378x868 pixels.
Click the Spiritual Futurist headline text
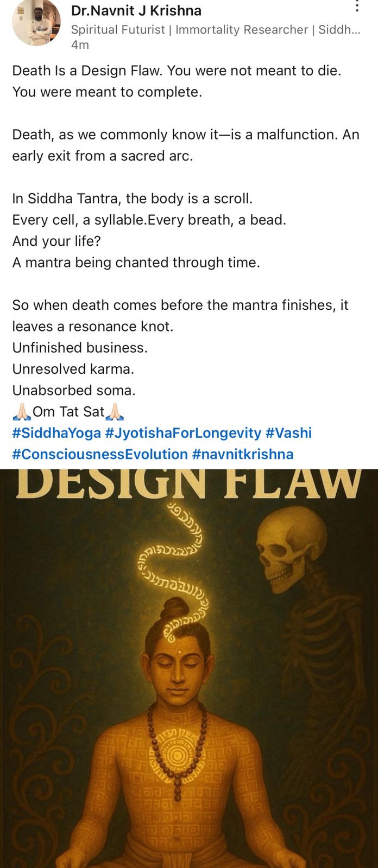tap(216, 29)
